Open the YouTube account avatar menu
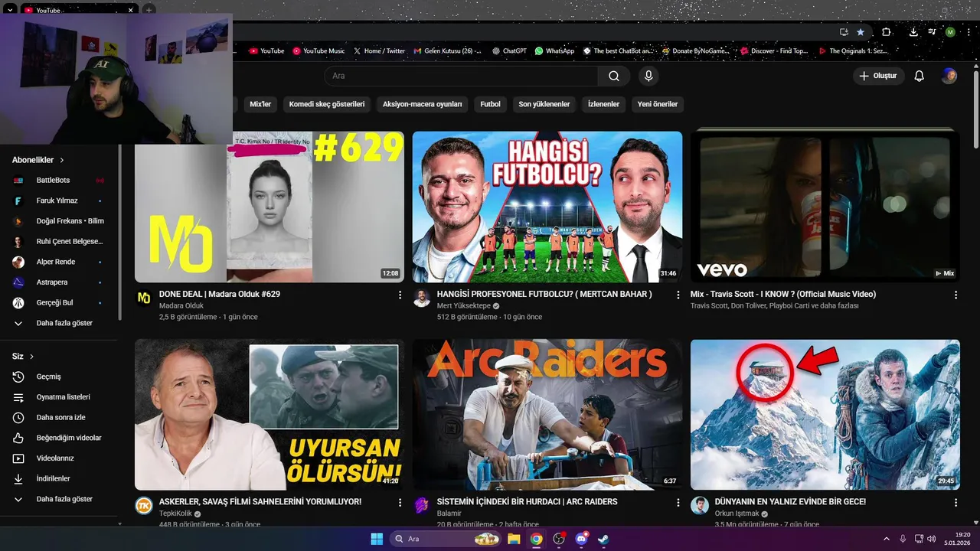Image resolution: width=980 pixels, height=551 pixels. (949, 76)
